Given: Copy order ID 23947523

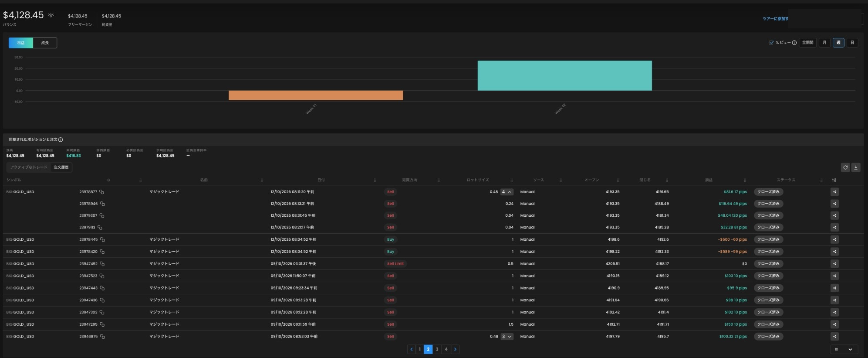Looking at the screenshot, I should (x=102, y=276).
